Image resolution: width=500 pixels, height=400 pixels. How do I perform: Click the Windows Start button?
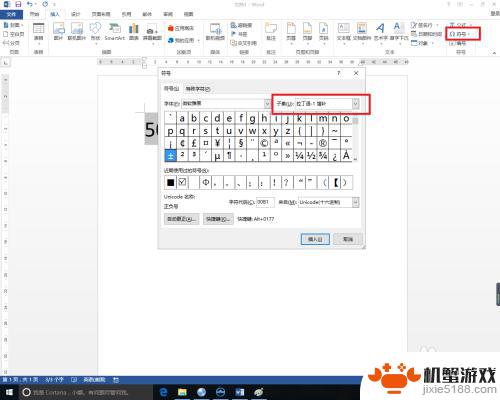(9, 392)
